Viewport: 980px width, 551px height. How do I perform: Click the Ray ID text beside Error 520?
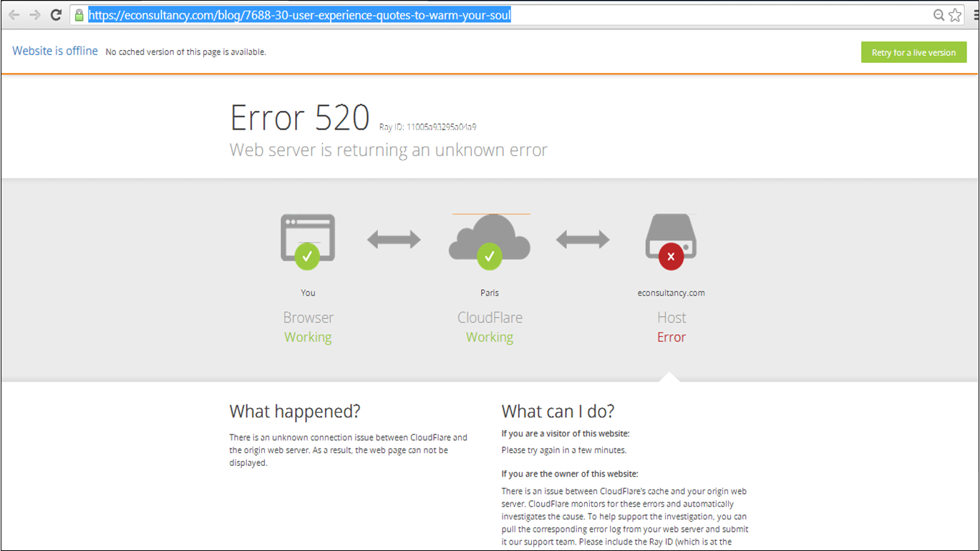coord(428,125)
